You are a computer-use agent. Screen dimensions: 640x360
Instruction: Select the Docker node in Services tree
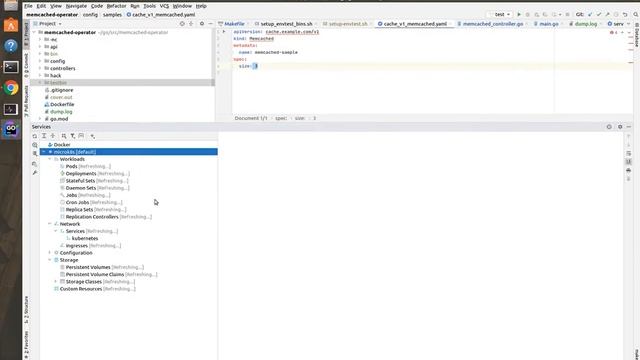pyautogui.click(x=62, y=144)
